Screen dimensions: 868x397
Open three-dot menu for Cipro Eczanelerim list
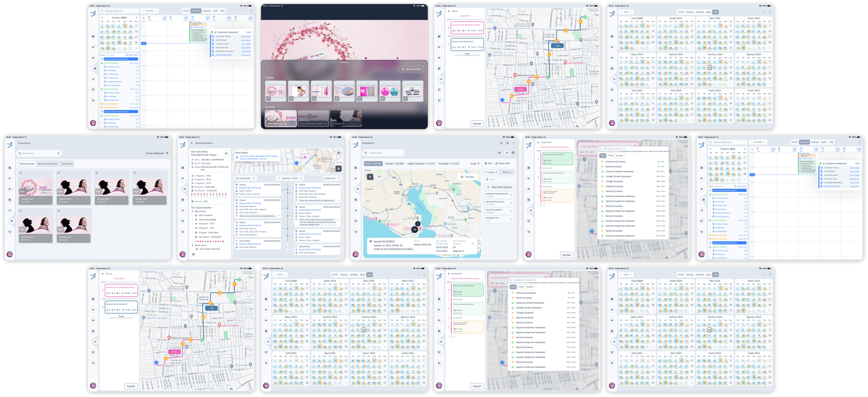pyautogui.click(x=511, y=211)
